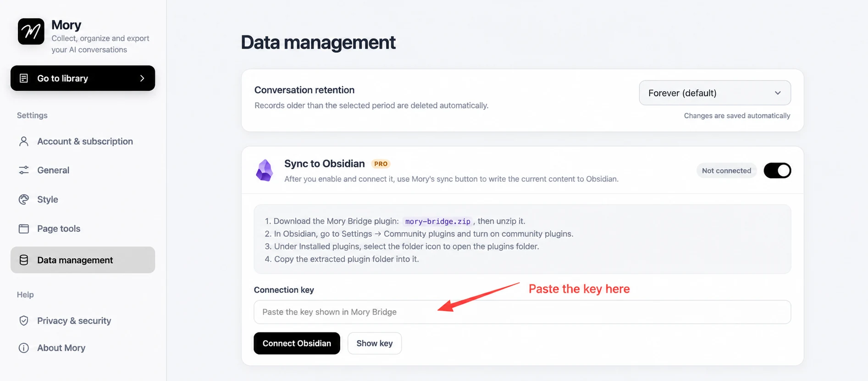Image resolution: width=868 pixels, height=381 pixels.
Task: Open the General settings section
Action: [x=83, y=170]
